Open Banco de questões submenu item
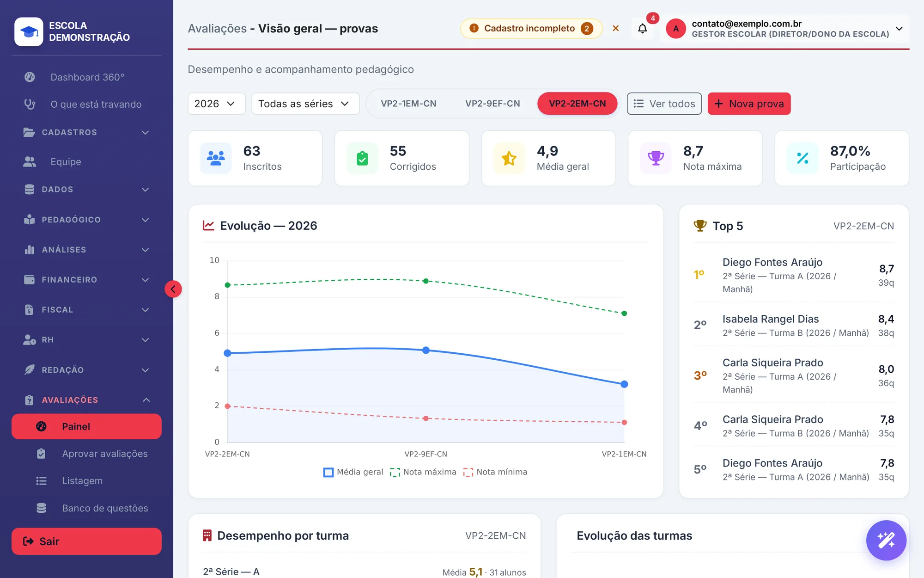 86,508
